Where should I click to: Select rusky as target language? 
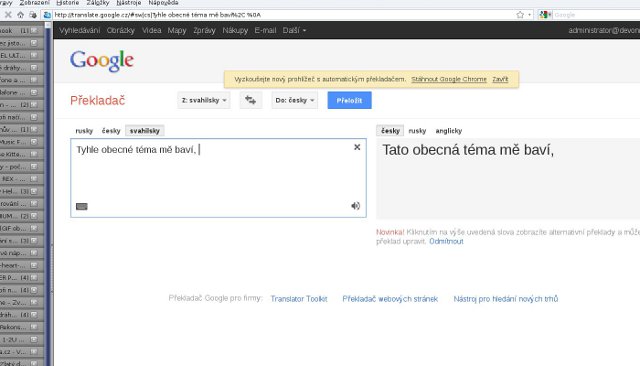(417, 131)
